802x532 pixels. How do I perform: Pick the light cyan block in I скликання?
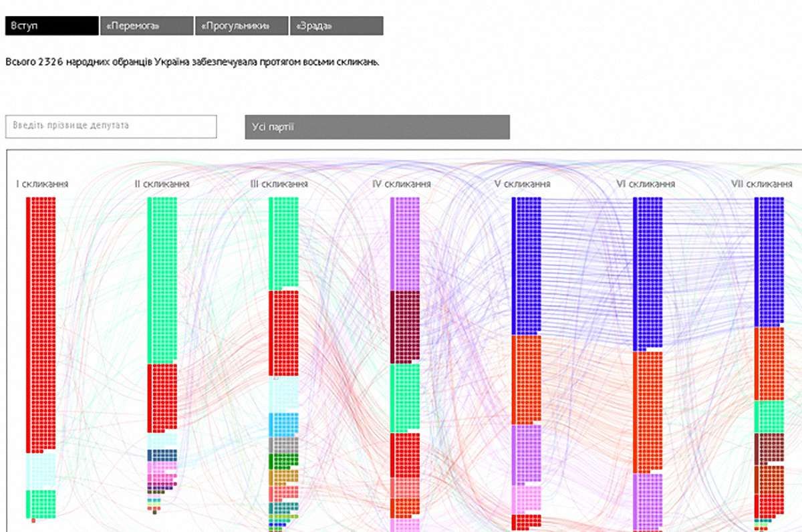(41, 472)
